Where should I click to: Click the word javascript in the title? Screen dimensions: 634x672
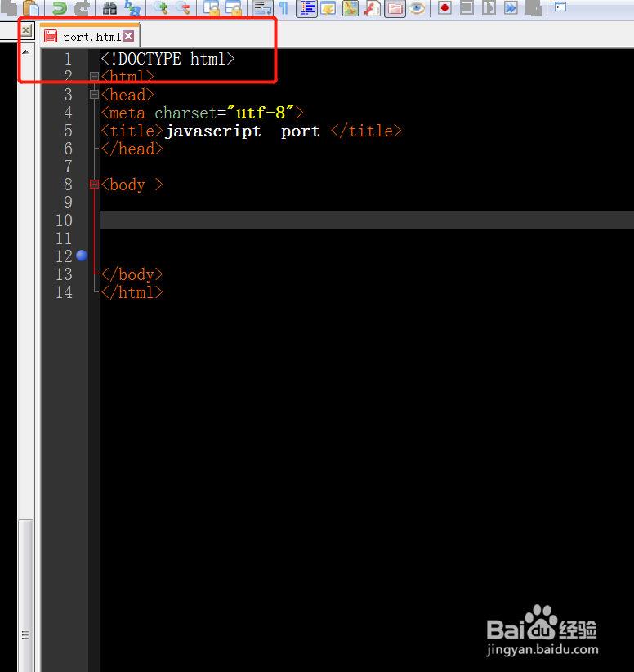[x=213, y=131]
